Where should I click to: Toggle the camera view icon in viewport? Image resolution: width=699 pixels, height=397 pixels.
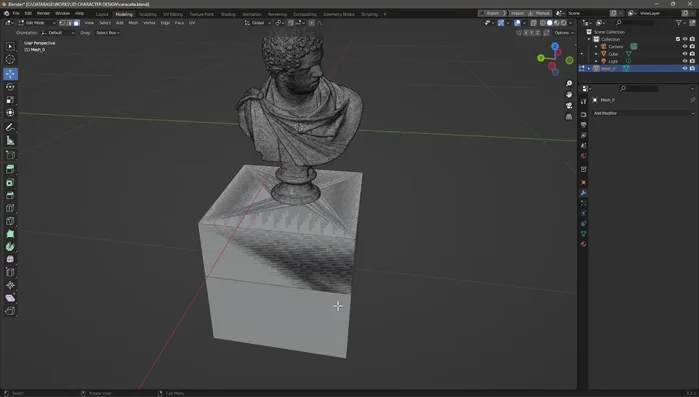click(x=569, y=106)
